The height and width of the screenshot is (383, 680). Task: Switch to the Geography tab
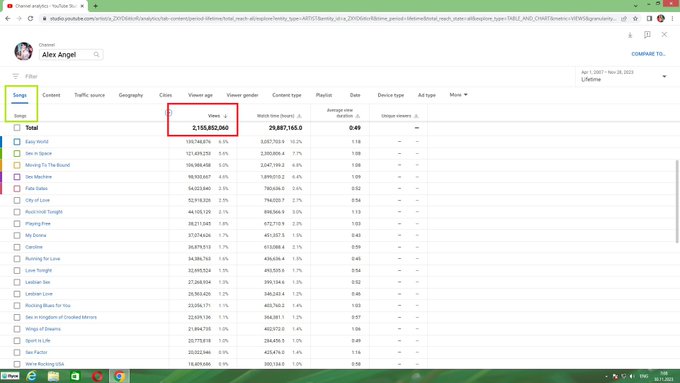131,95
